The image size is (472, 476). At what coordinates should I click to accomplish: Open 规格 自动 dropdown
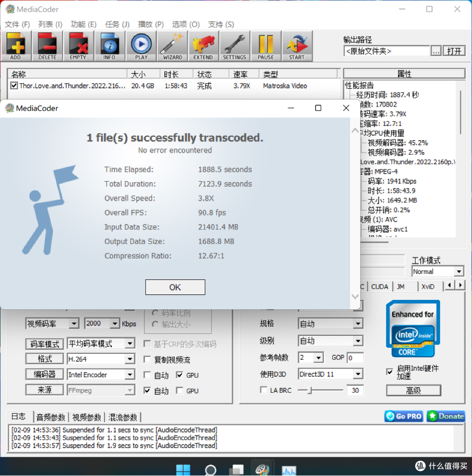358,324
